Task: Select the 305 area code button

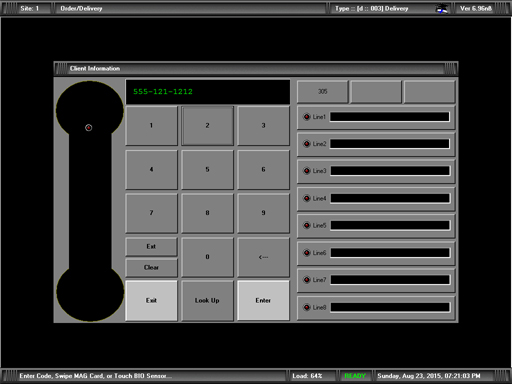Action: 323,91
